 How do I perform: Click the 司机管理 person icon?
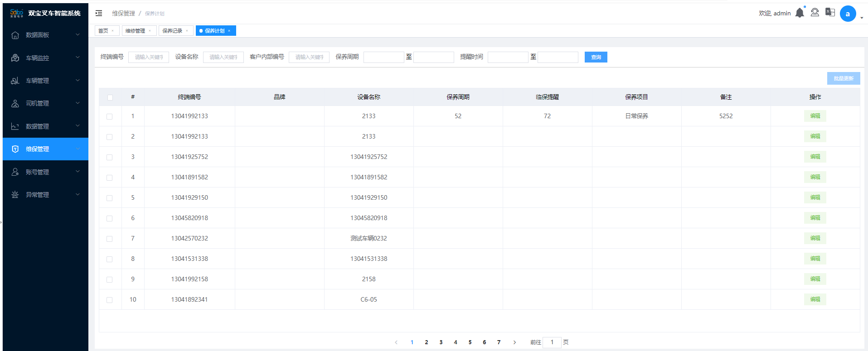click(x=15, y=103)
